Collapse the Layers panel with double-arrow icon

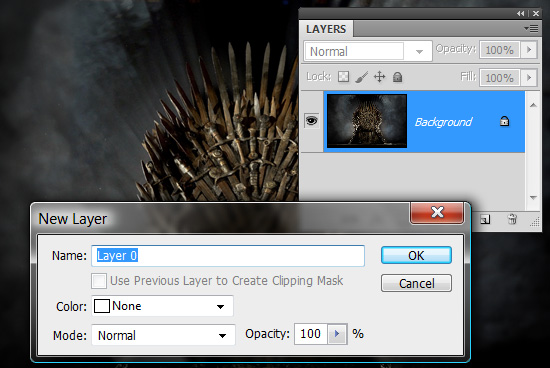(521, 13)
